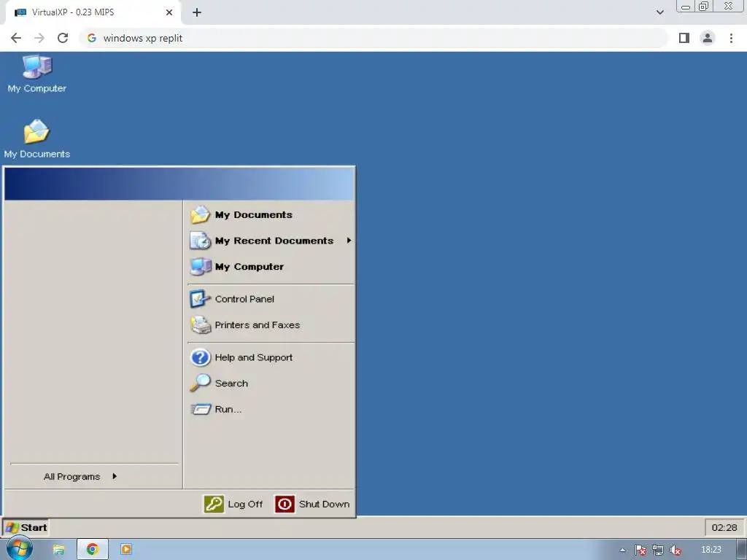
Task: Toggle the browser side panel
Action: (x=684, y=38)
